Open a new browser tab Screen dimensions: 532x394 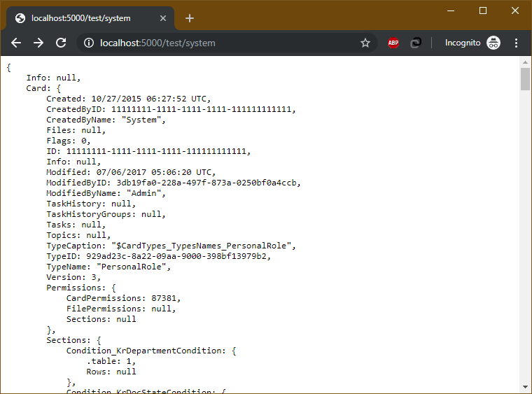pyautogui.click(x=190, y=18)
